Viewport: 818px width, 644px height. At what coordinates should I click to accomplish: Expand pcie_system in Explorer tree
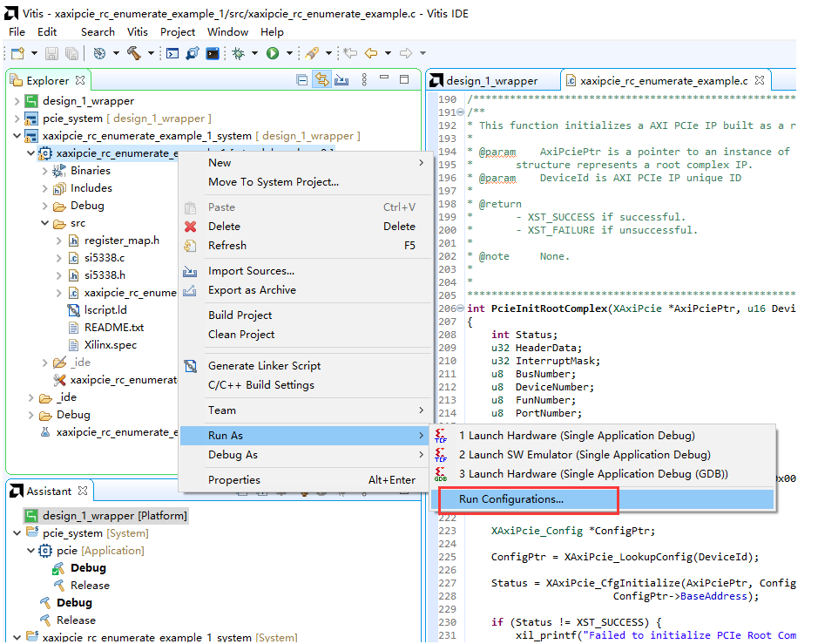(x=17, y=119)
